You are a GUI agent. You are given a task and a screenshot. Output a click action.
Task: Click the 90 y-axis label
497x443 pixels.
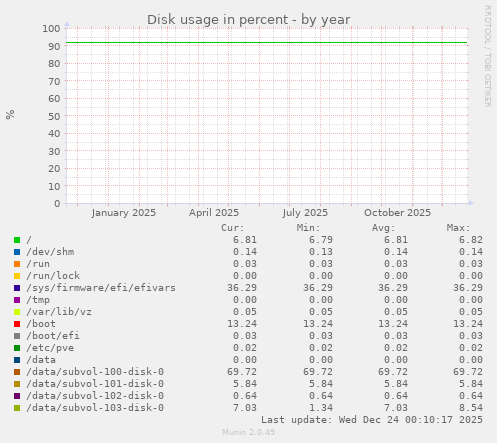tap(54, 46)
